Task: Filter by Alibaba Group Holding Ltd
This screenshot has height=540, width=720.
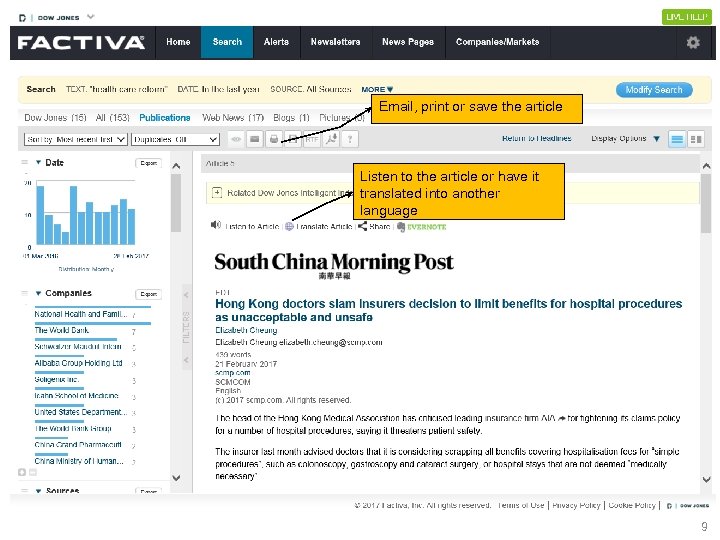Action: [x=79, y=363]
